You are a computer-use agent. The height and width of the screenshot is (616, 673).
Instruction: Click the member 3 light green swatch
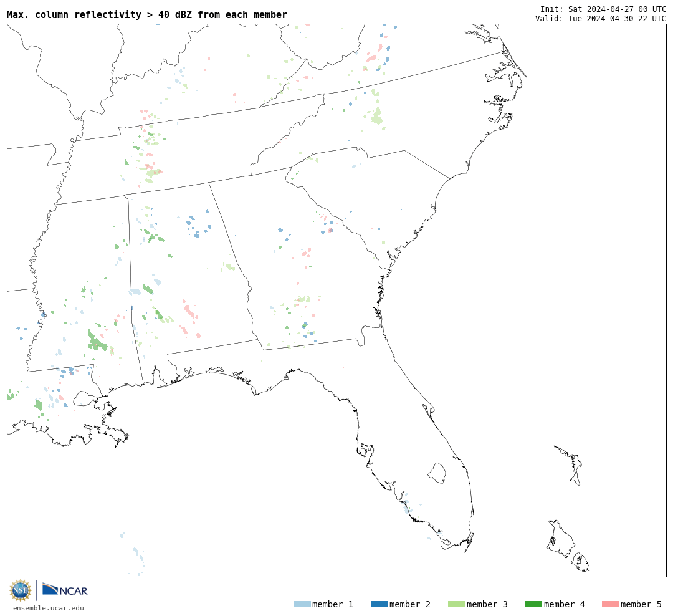[x=456, y=604]
